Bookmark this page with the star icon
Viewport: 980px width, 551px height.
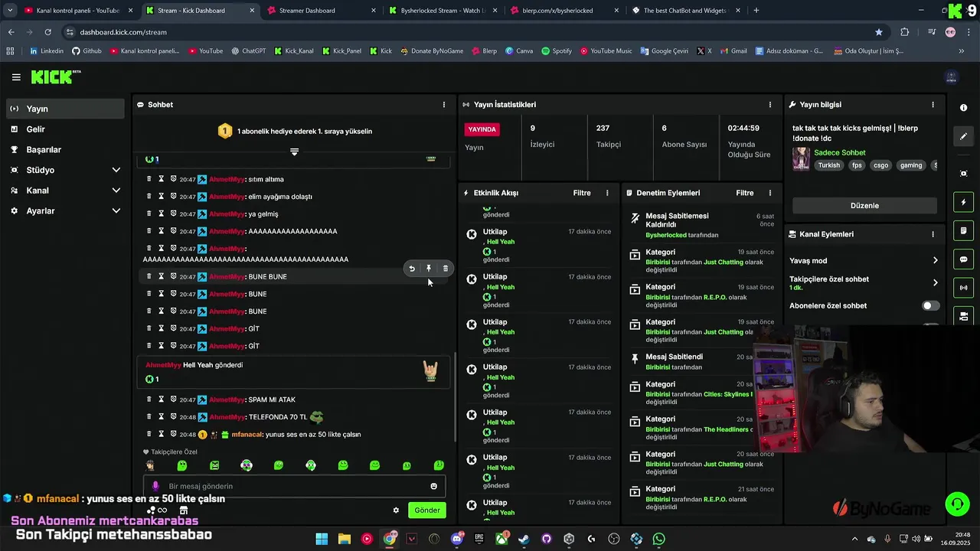(x=879, y=32)
